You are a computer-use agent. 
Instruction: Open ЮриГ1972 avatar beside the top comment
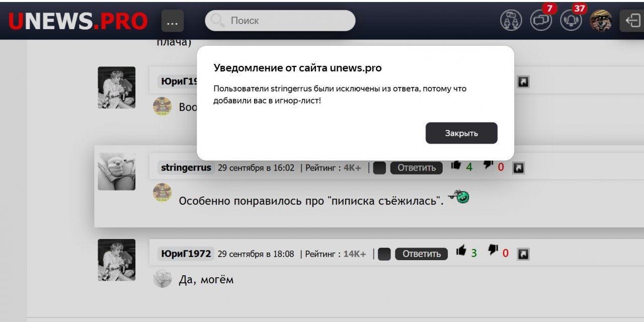[117, 88]
